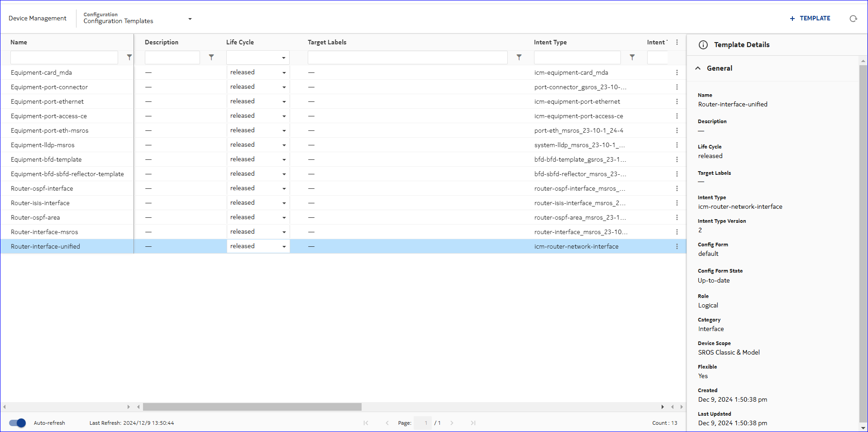Click the horizontal scrollbar of the table
The width and height of the screenshot is (868, 432).
coord(252,407)
